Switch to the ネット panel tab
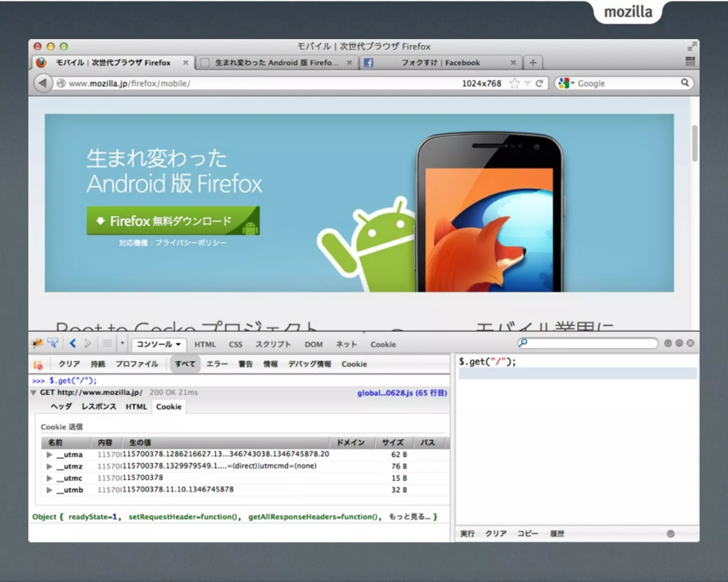The height and width of the screenshot is (582, 728). click(346, 344)
